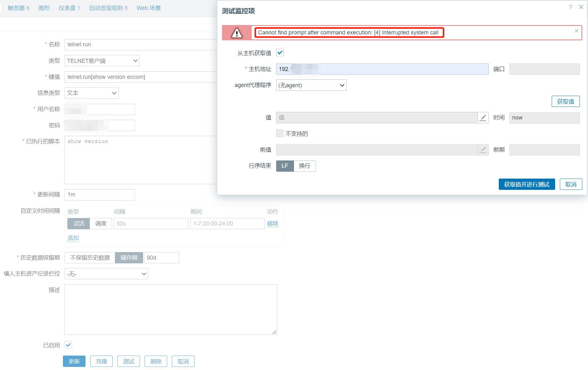
Task: Open the 填入主机资产纪录栏位 dropdown
Action: click(x=106, y=274)
